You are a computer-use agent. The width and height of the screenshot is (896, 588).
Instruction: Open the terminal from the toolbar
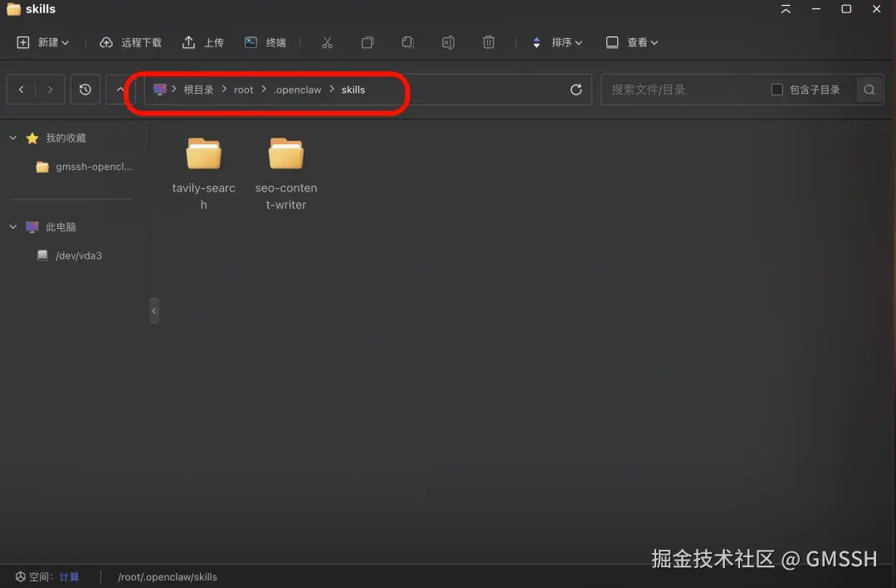(x=265, y=41)
